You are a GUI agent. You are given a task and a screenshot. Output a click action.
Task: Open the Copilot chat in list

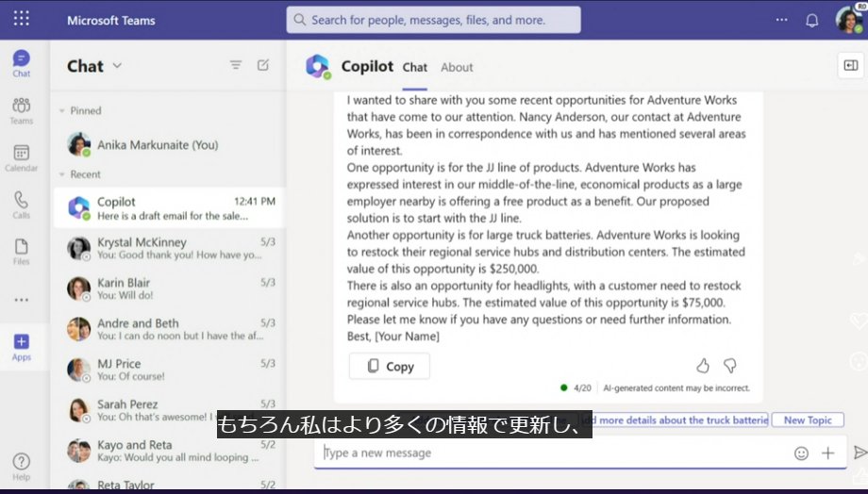pyautogui.click(x=169, y=208)
